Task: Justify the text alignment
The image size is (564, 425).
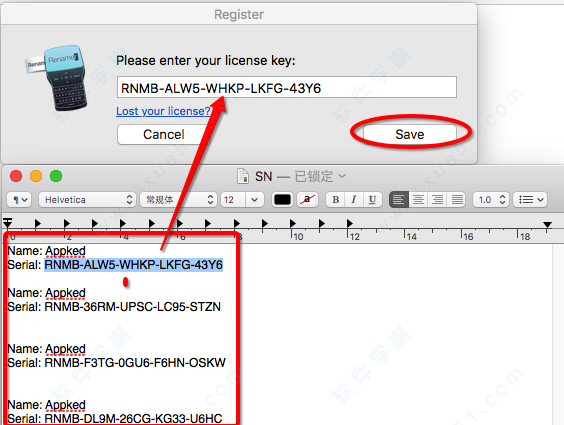Action: (457, 200)
